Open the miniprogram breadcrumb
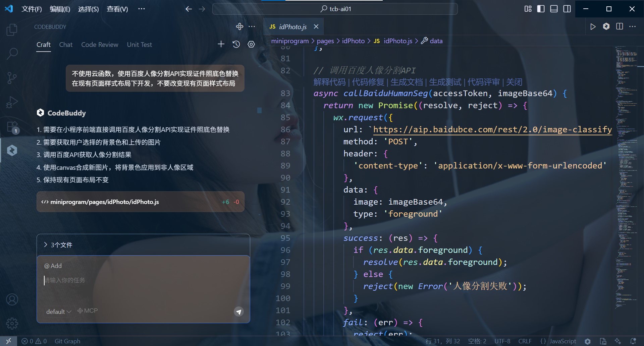 coord(290,41)
